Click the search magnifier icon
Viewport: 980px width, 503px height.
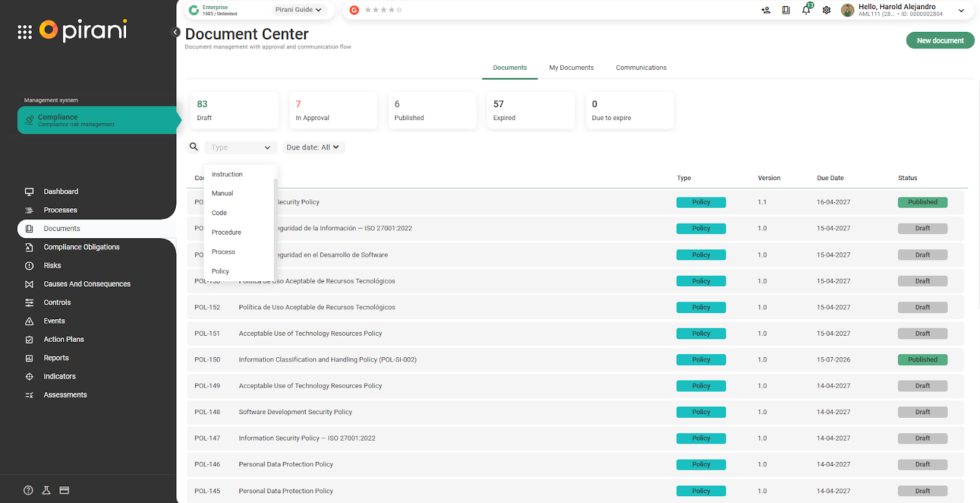(x=194, y=147)
